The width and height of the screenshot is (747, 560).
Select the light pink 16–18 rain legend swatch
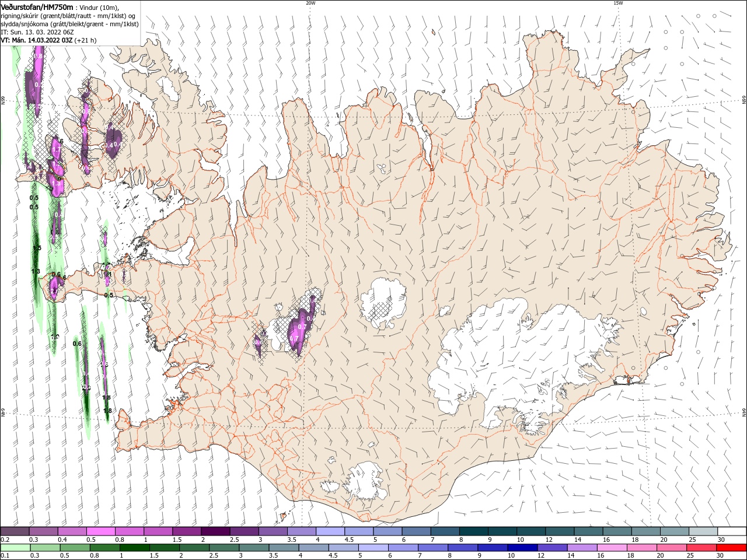(612, 548)
